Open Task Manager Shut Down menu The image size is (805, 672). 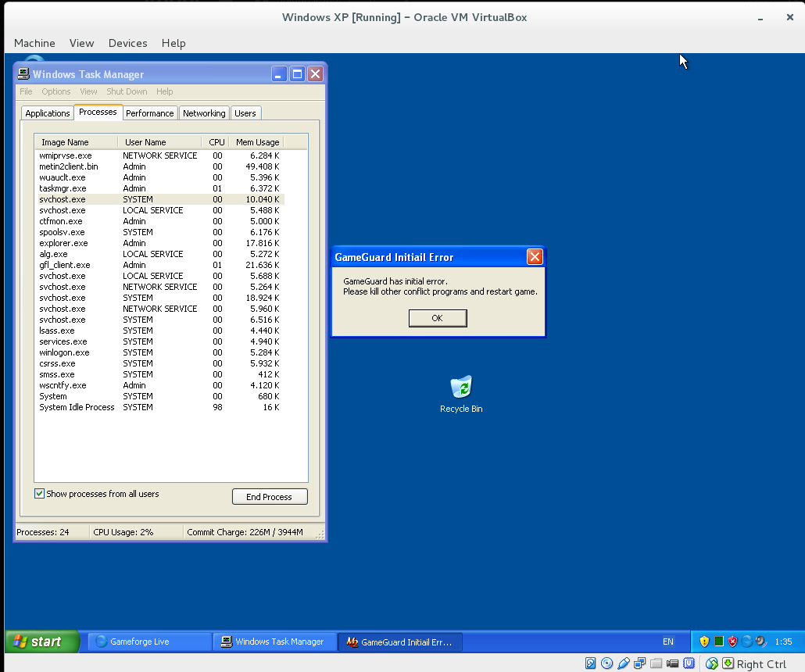coord(127,91)
